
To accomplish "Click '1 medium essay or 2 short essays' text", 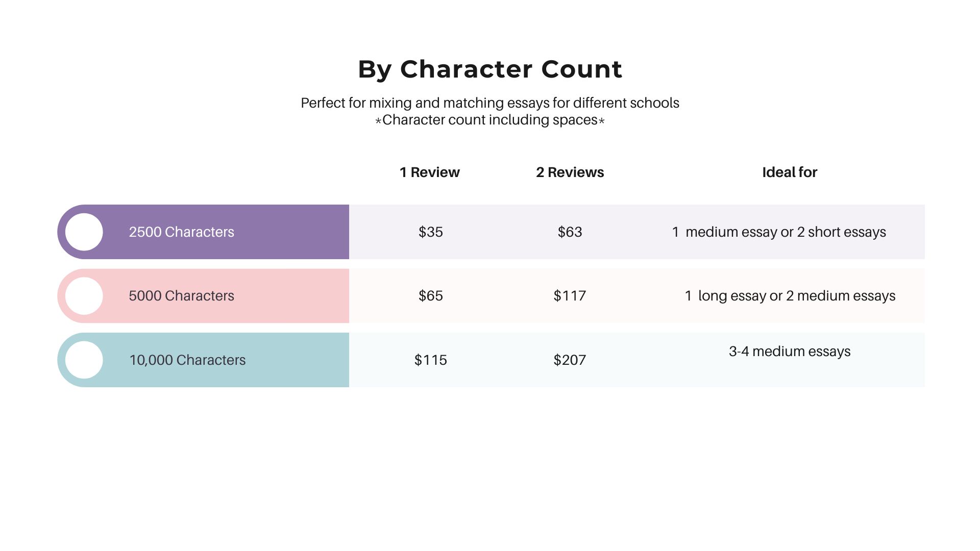I will [x=779, y=232].
